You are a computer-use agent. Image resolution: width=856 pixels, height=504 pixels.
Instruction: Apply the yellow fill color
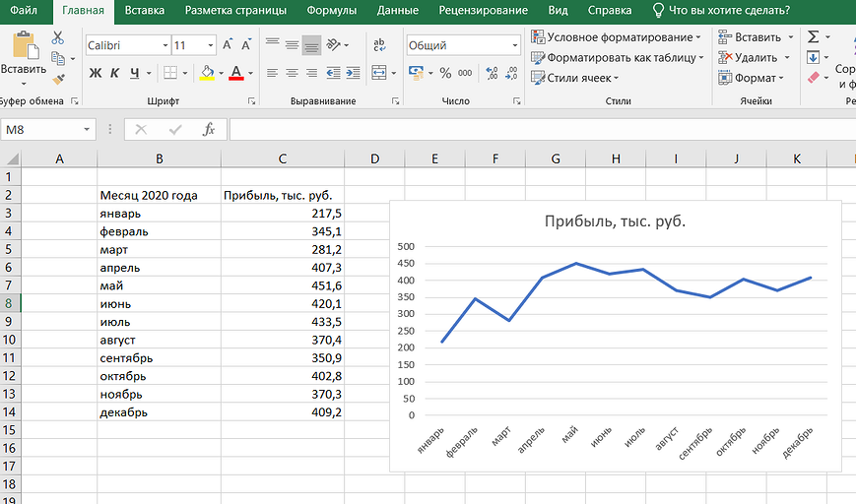coord(205,73)
